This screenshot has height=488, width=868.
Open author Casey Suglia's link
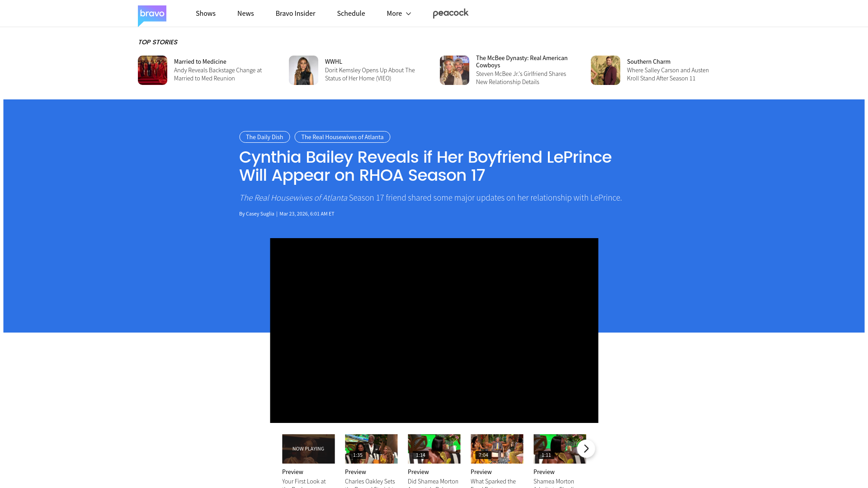click(260, 214)
